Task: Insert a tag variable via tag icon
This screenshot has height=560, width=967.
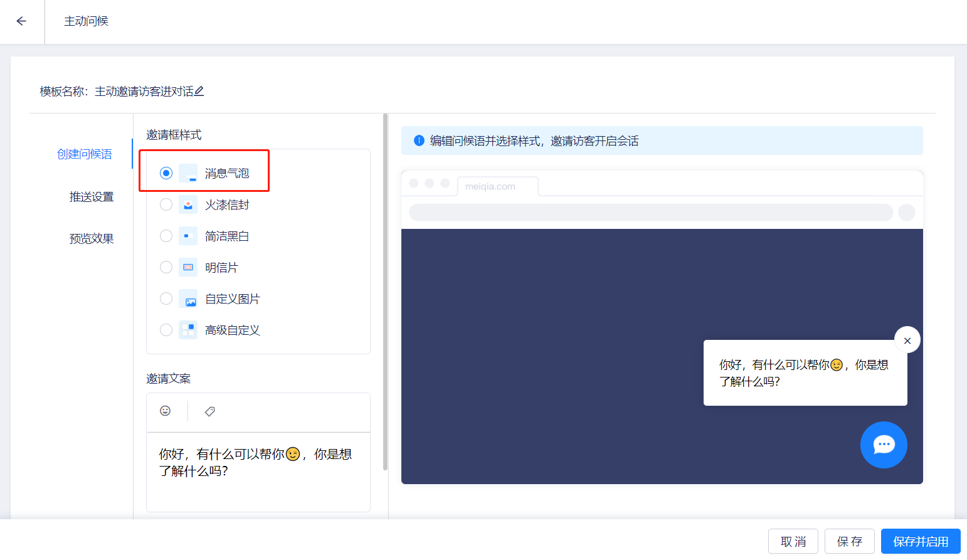Action: click(x=210, y=411)
